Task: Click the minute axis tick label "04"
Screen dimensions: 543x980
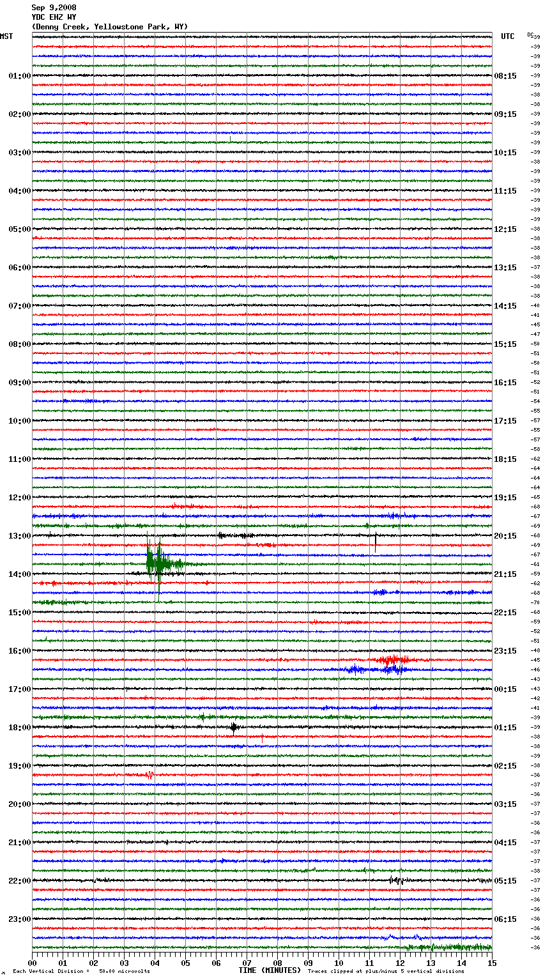Action: click(155, 963)
